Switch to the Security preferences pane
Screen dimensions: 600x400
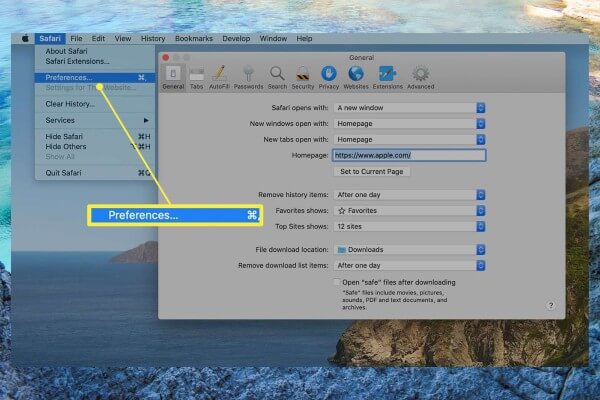point(302,77)
